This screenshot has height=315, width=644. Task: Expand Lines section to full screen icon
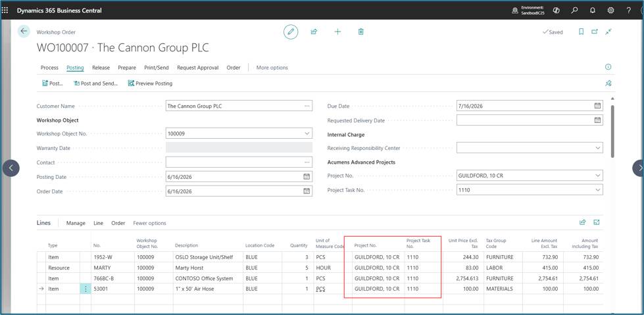pos(597,222)
